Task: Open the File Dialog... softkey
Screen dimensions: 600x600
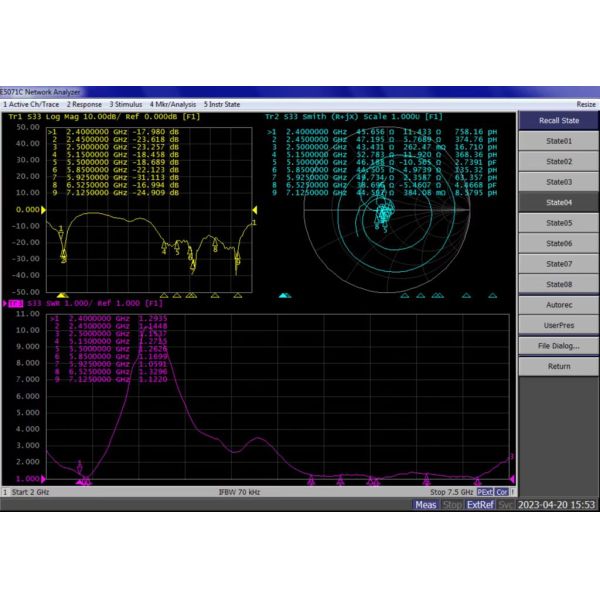Action: pos(559,346)
